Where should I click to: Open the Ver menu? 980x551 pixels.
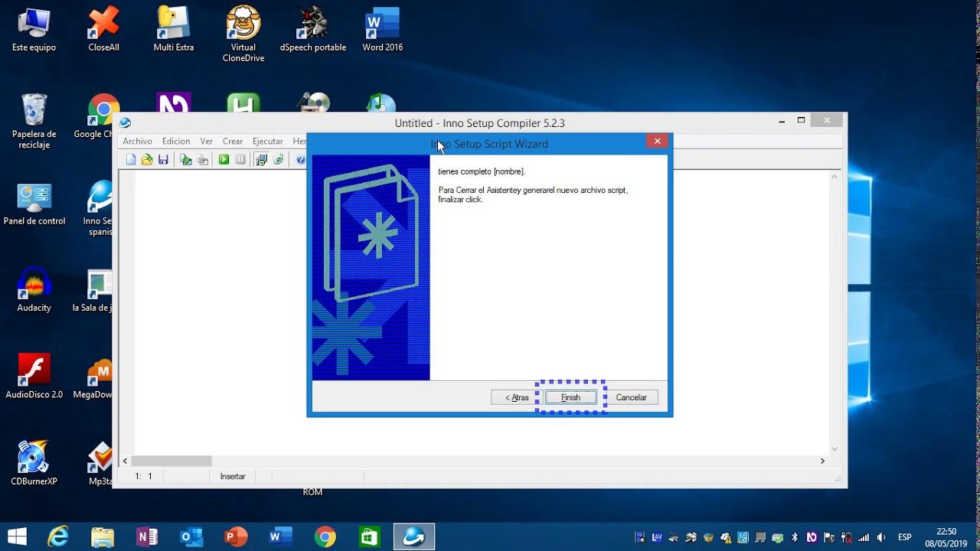click(x=207, y=142)
